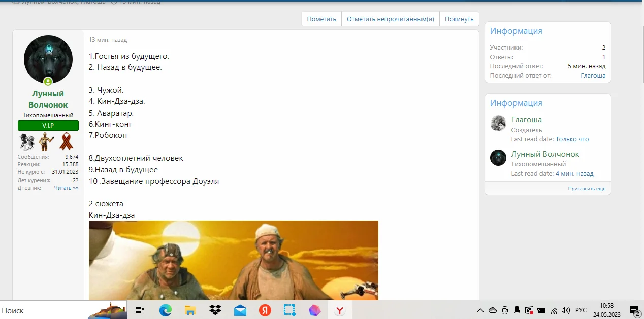Click the battery status tray icon
Screen dimensions: 644x319
point(541,310)
